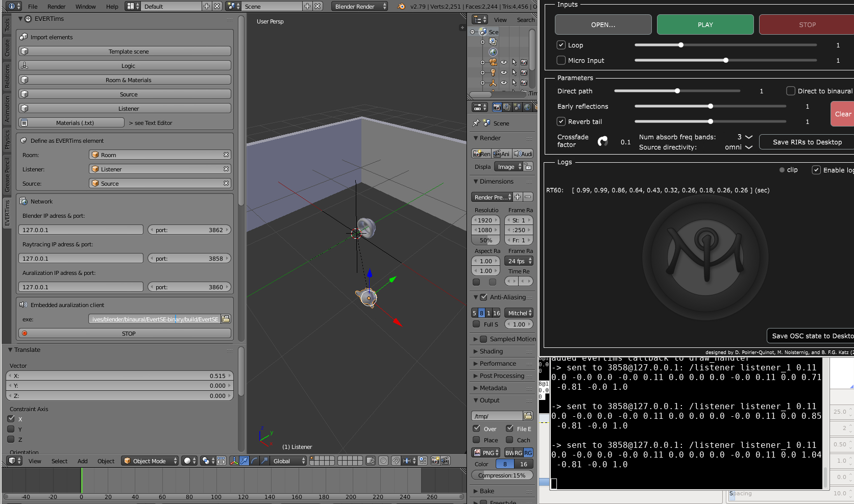
Task: Select the World item in outliner
Action: coord(493,52)
